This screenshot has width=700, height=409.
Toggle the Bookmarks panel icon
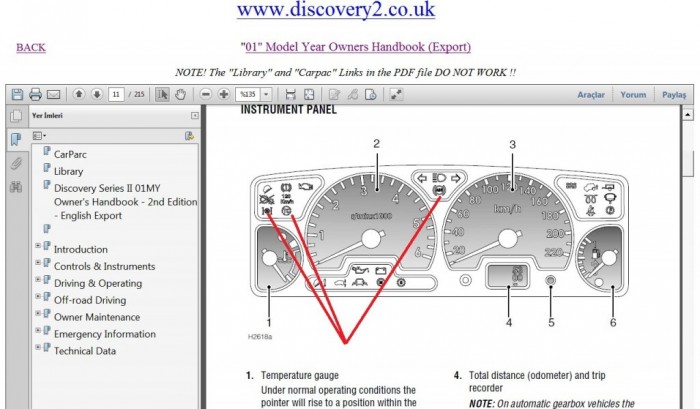(x=16, y=139)
